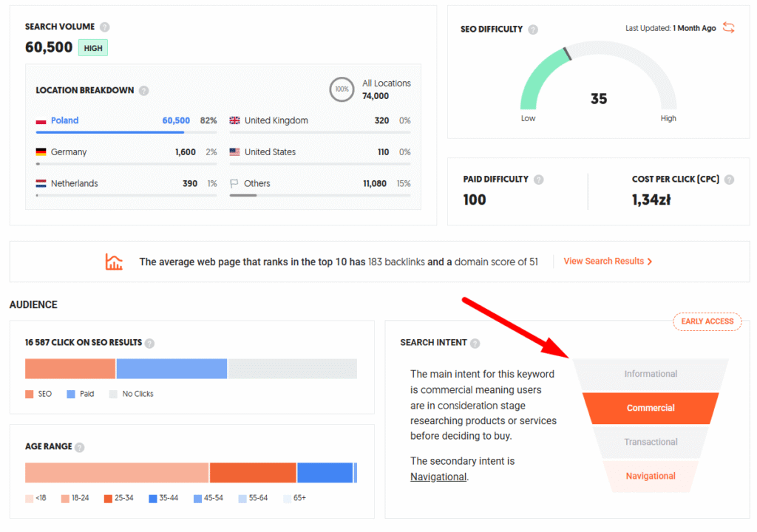
Task: Click the Transactional funnel segment
Action: click(x=651, y=442)
